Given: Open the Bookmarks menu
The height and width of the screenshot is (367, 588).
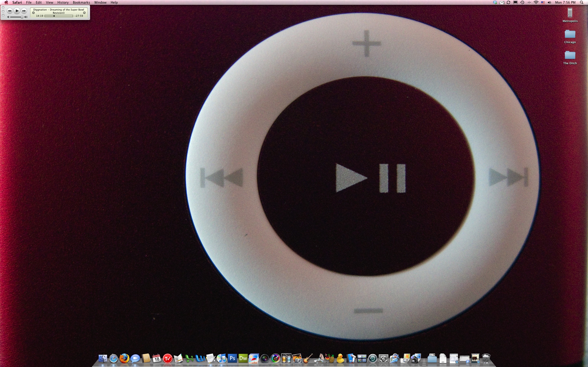Looking at the screenshot, I should (81, 3).
